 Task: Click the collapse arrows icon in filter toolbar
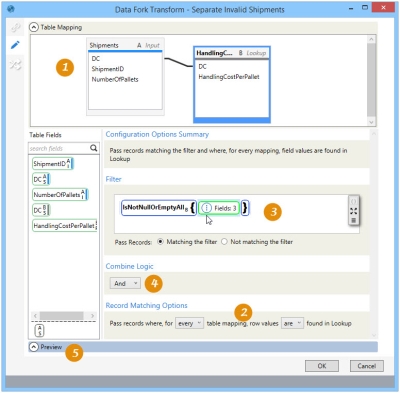[x=354, y=211]
